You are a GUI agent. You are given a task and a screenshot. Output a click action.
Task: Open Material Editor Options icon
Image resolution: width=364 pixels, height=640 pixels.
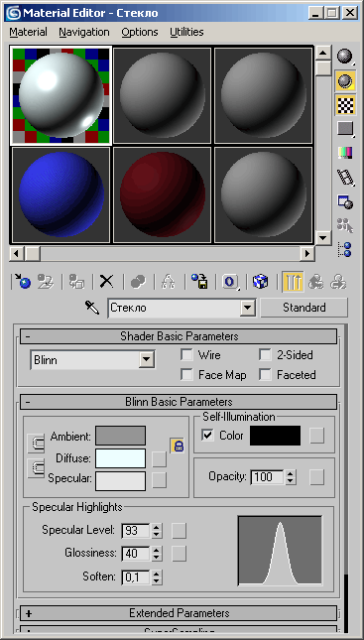click(x=345, y=201)
